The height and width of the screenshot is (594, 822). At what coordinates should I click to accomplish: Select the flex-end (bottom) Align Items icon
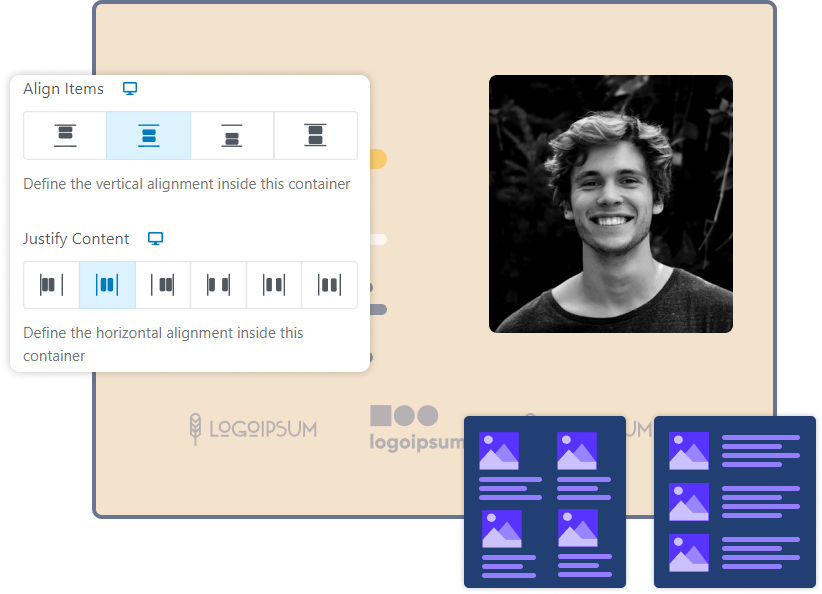232,136
